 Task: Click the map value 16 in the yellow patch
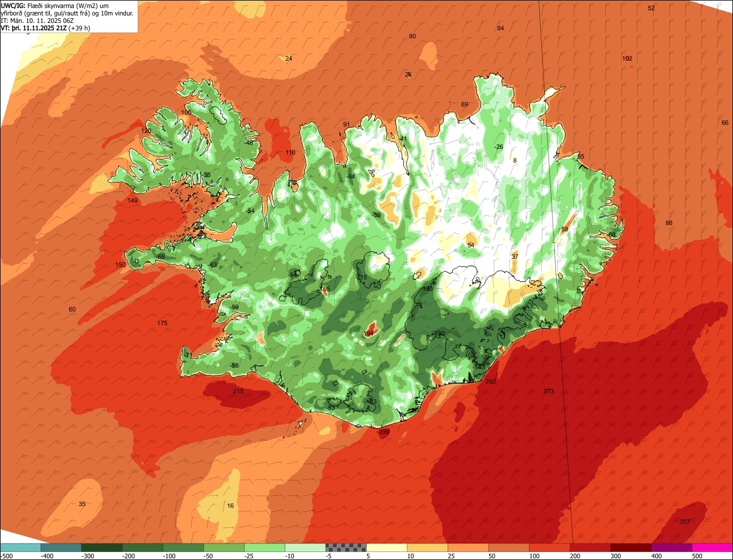(231, 506)
